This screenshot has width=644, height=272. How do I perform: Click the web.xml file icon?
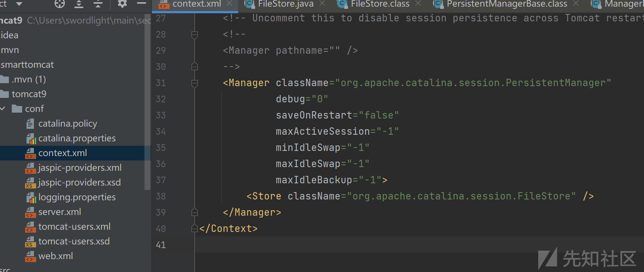click(30, 256)
